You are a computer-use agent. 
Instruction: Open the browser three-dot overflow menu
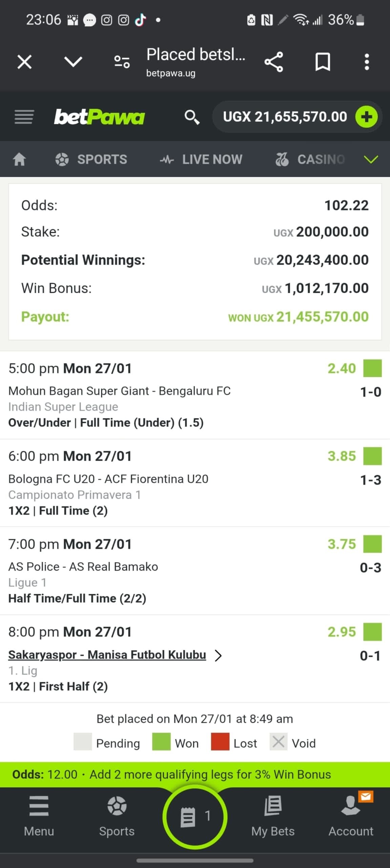pos(367,62)
